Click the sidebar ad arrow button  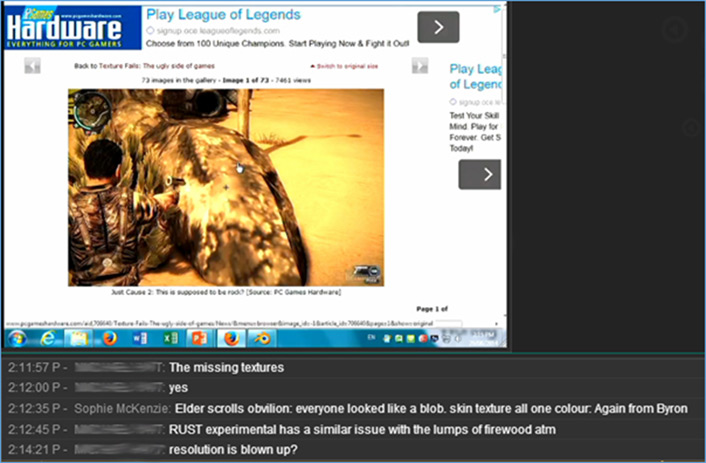point(480,174)
